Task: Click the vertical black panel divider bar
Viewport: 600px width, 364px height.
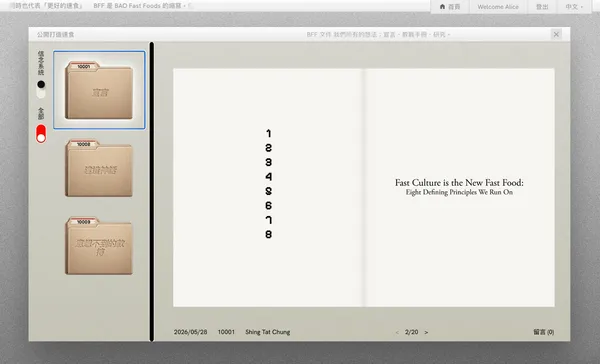Action: [152, 191]
